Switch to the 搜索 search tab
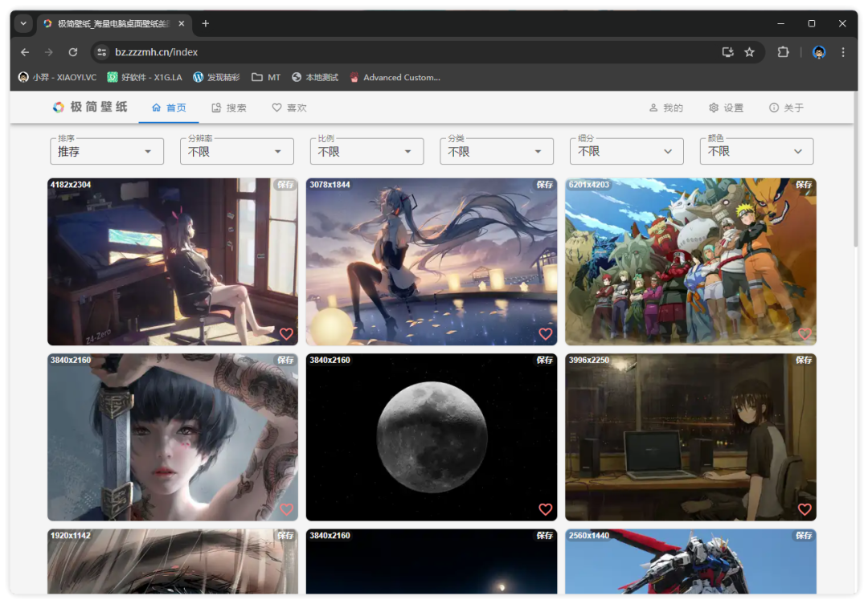This screenshot has height=604, width=868. coord(229,108)
